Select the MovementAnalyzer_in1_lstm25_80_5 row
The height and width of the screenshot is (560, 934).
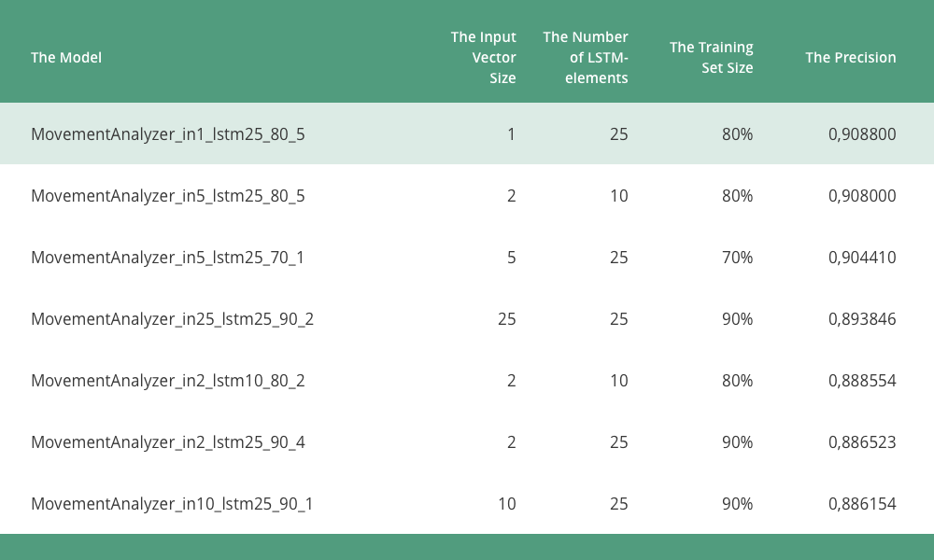coord(168,134)
